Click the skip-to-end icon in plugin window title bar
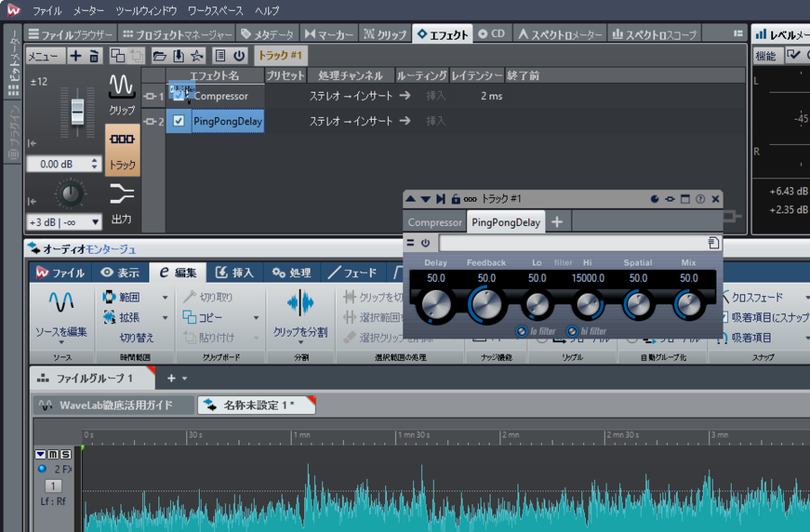 441,199
